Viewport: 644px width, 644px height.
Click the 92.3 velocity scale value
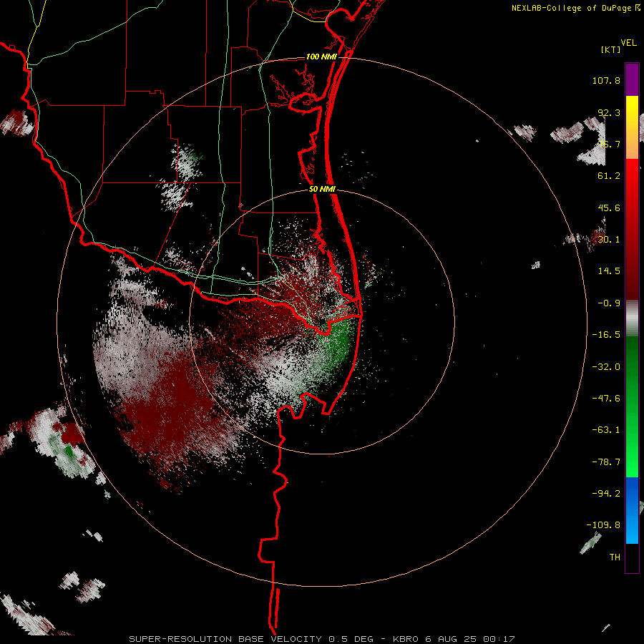[x=609, y=112]
